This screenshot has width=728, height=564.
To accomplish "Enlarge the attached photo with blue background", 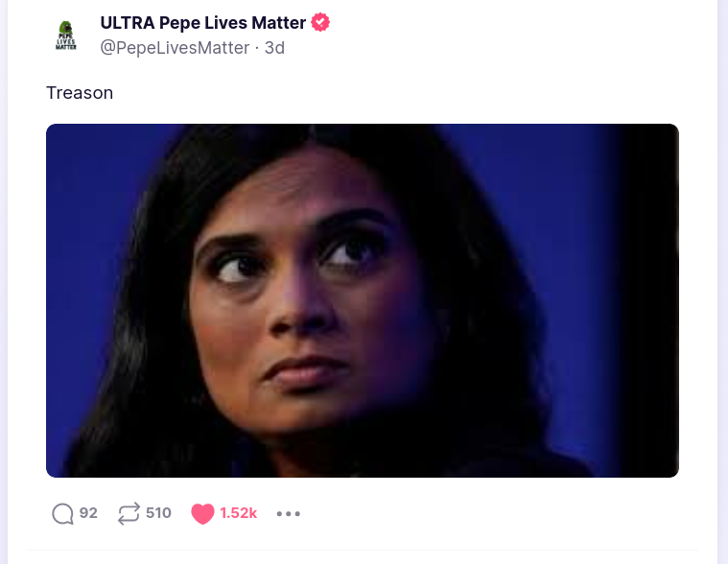I will [x=363, y=300].
